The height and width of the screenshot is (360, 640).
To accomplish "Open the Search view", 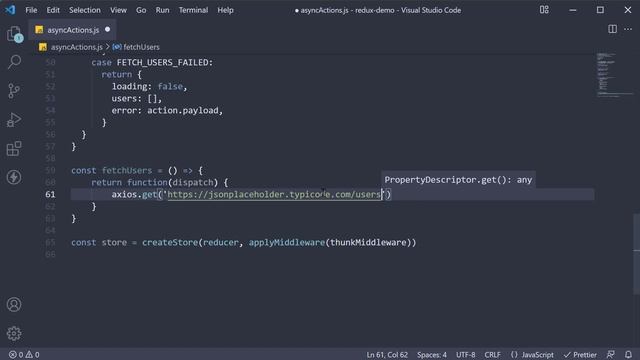I will coord(14,62).
